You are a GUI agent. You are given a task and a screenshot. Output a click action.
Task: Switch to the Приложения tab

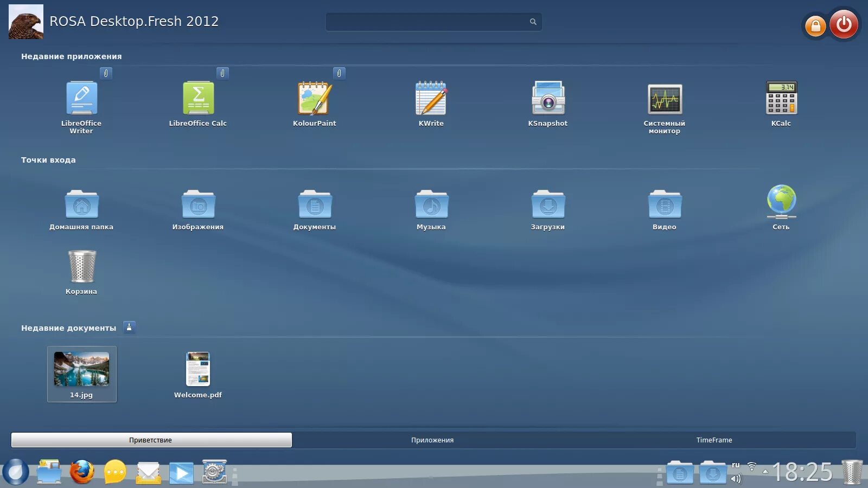(x=432, y=440)
